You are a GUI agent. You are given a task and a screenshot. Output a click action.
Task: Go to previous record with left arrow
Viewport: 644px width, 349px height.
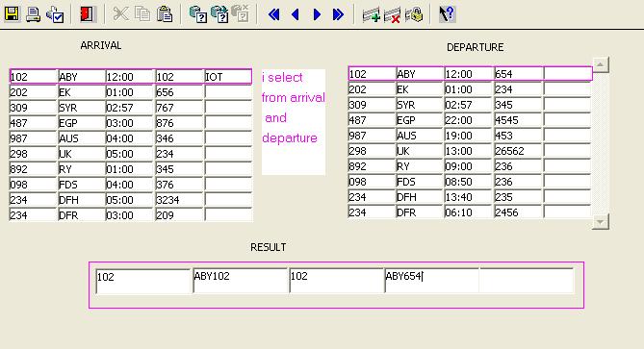[296, 14]
